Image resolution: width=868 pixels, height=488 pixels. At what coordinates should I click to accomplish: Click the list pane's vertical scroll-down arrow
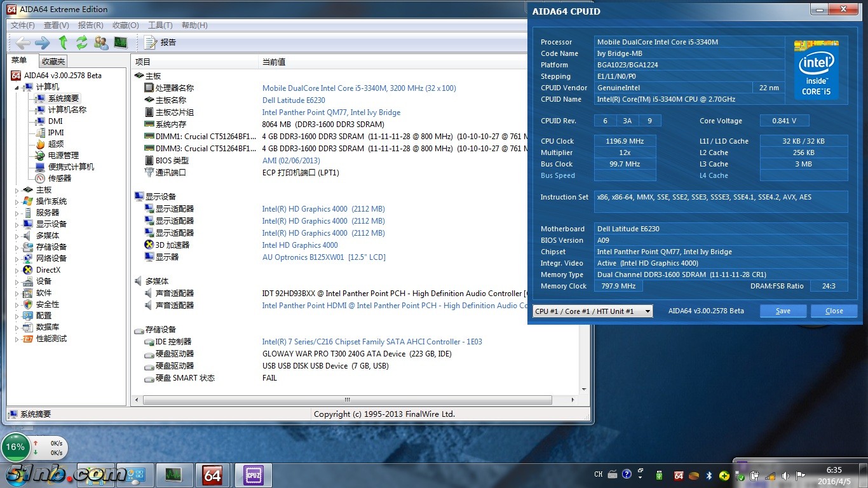pos(584,390)
